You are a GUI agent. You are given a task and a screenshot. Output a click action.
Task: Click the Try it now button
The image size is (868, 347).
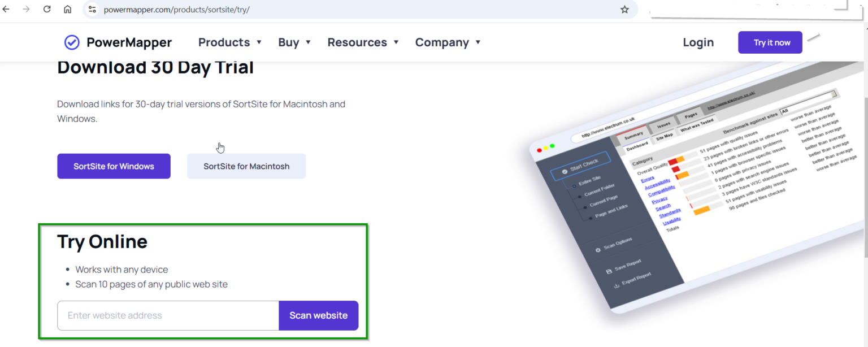click(770, 42)
